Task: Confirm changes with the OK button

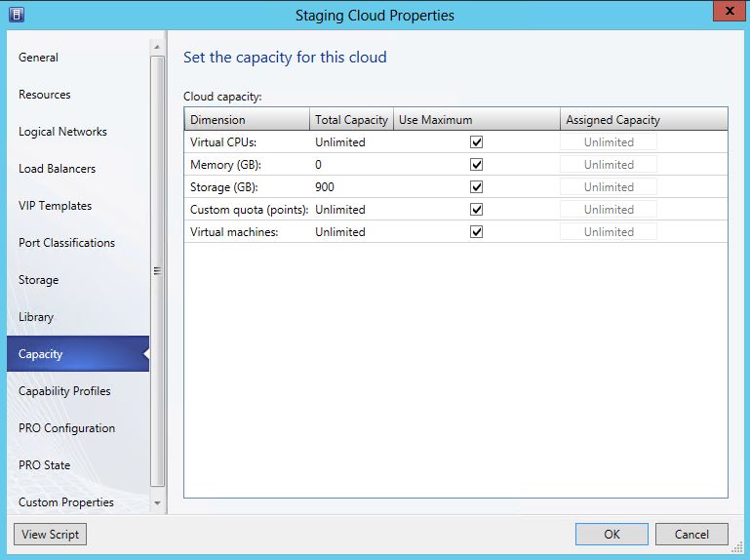Action: [612, 534]
